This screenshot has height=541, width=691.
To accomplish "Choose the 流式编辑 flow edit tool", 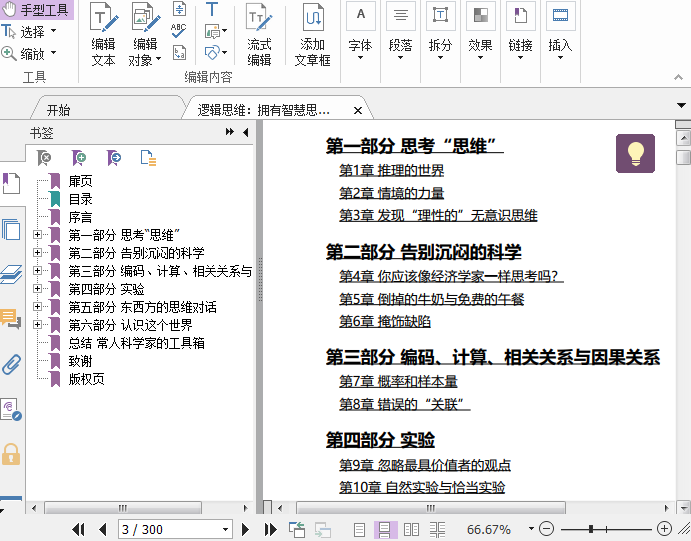I will (259, 34).
